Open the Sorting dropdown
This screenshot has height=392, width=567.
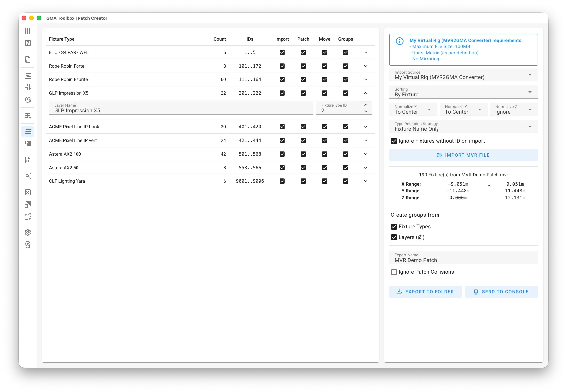(463, 92)
